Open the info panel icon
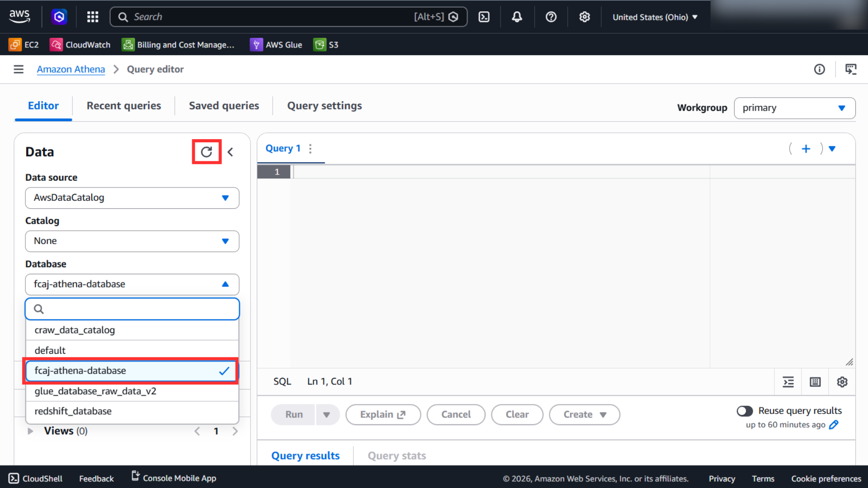868x488 pixels. point(819,69)
